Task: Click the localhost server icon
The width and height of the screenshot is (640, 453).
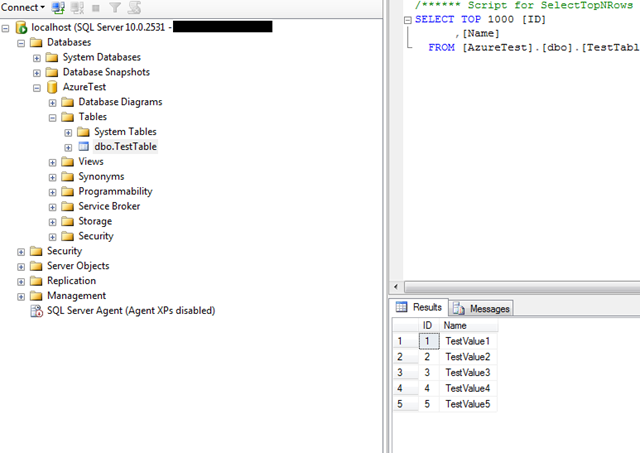Action: click(21, 27)
